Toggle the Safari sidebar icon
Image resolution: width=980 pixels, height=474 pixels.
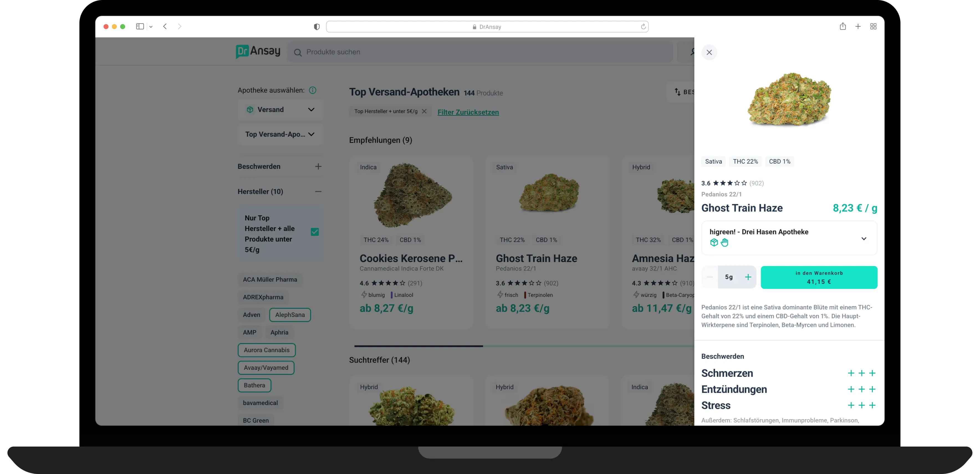pyautogui.click(x=140, y=26)
